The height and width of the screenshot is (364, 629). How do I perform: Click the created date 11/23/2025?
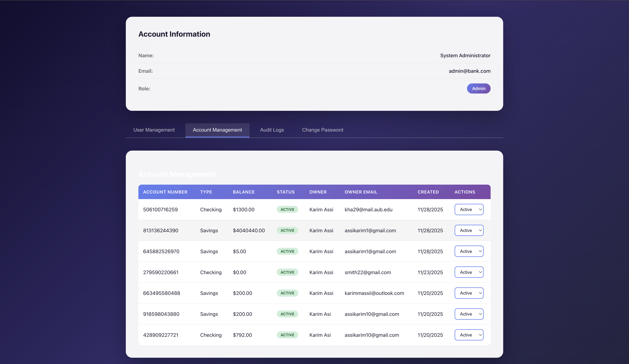point(430,272)
